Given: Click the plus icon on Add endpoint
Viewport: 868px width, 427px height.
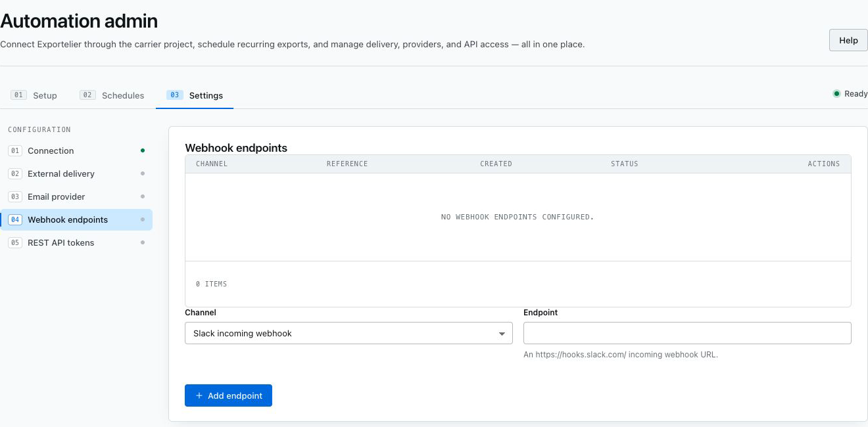Looking at the screenshot, I should [x=199, y=395].
